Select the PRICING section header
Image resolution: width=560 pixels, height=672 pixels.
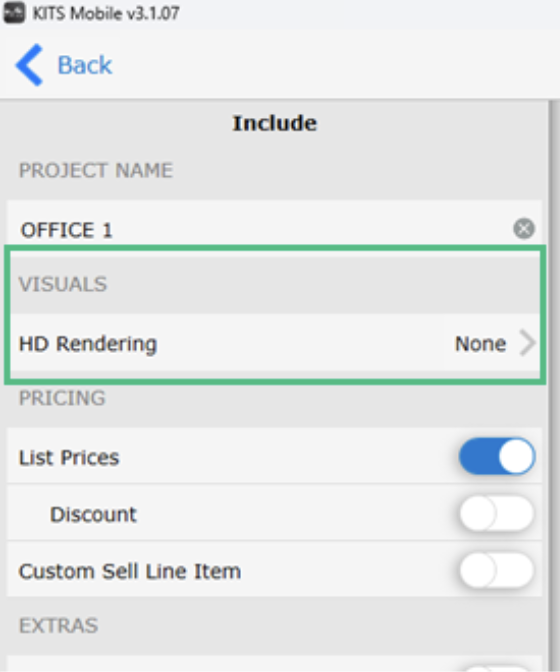[62, 398]
